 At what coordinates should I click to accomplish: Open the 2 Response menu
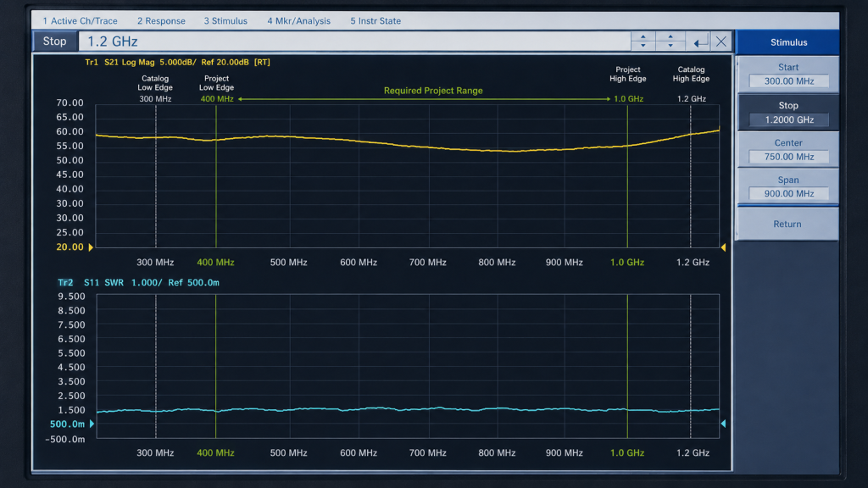[161, 21]
